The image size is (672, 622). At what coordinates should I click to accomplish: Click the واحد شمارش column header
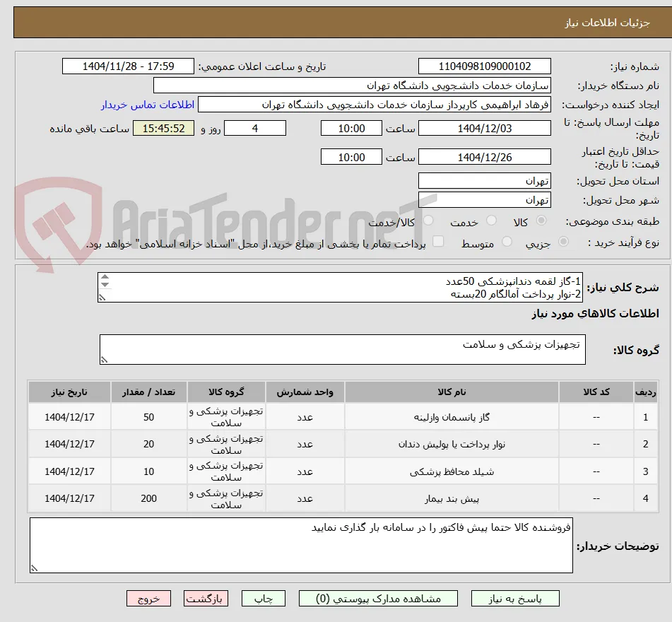(305, 392)
